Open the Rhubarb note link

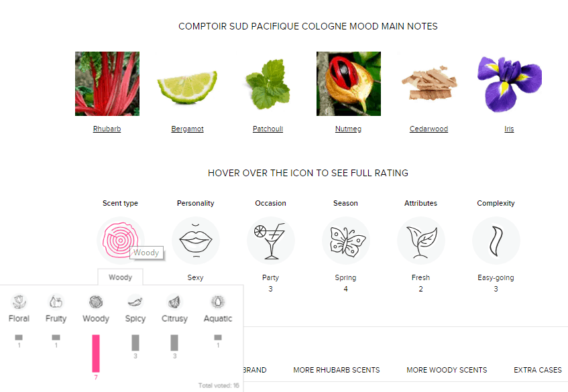(x=107, y=129)
